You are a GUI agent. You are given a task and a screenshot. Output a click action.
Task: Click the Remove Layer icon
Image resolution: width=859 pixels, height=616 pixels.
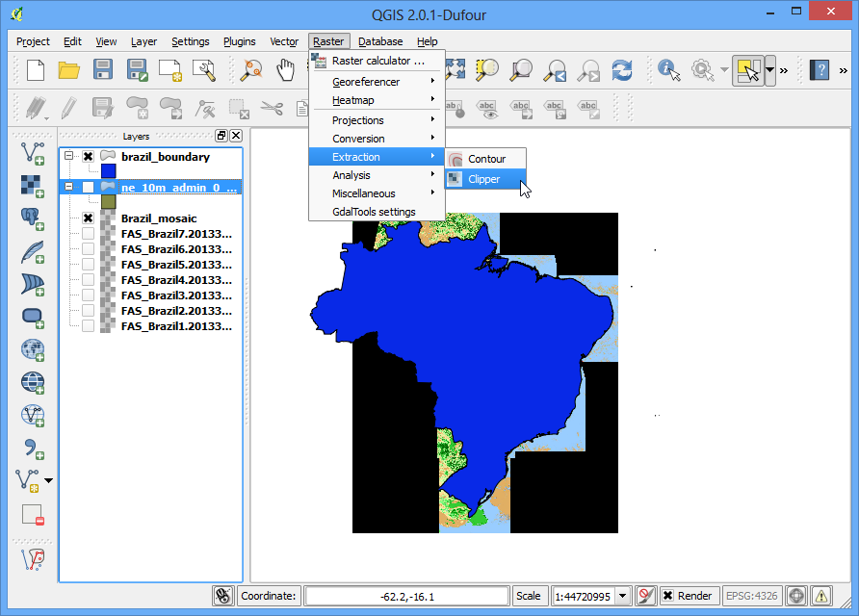click(33, 515)
